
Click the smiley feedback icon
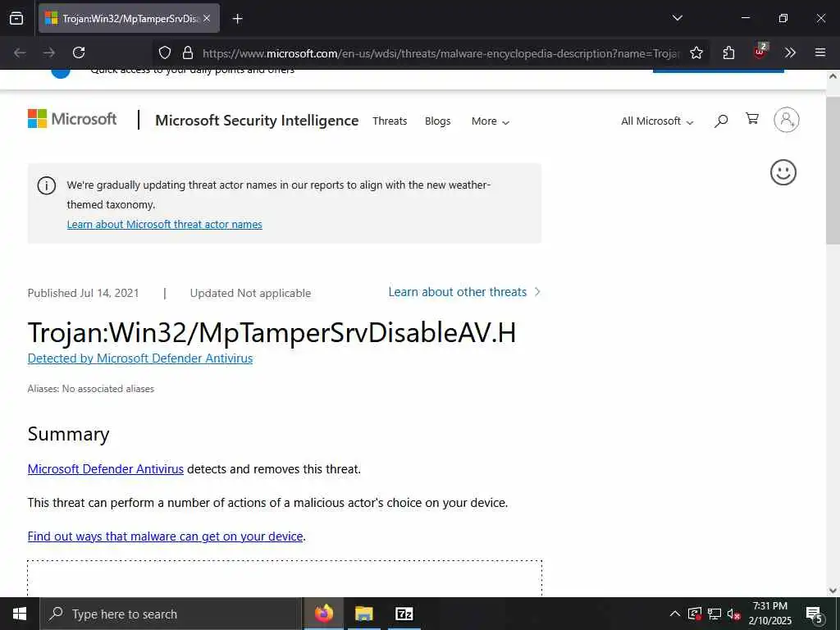point(783,172)
